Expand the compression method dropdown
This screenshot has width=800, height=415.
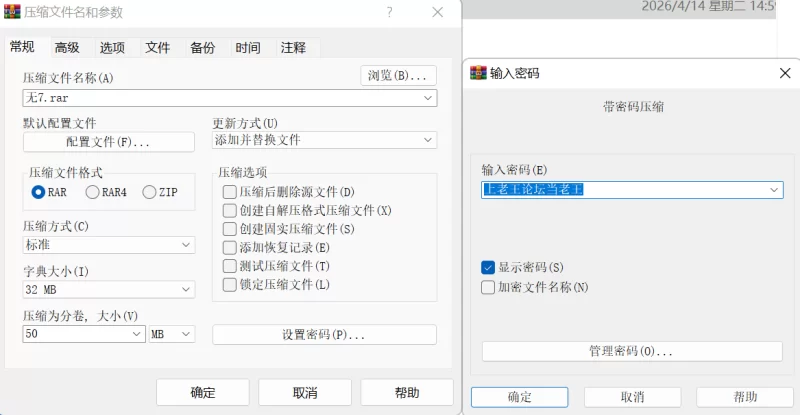tap(187, 245)
